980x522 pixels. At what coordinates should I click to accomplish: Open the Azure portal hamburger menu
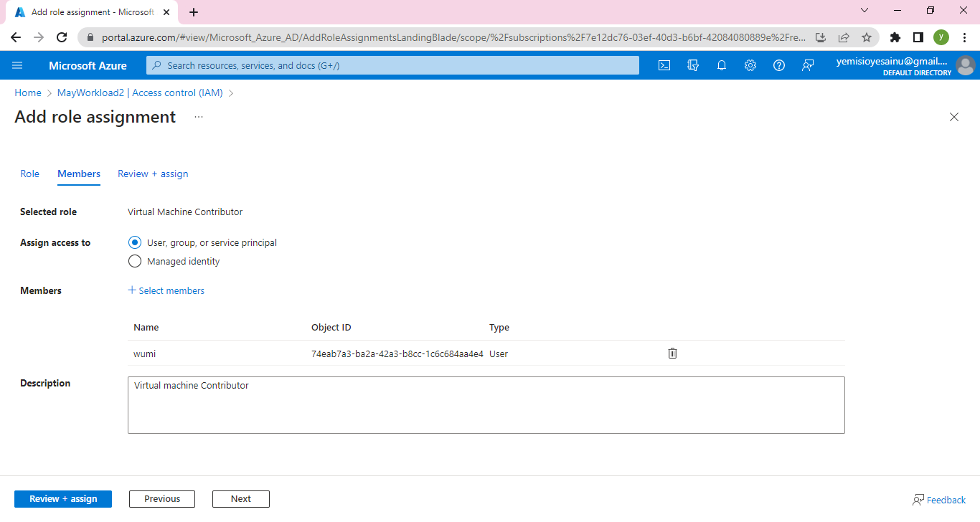coord(18,65)
